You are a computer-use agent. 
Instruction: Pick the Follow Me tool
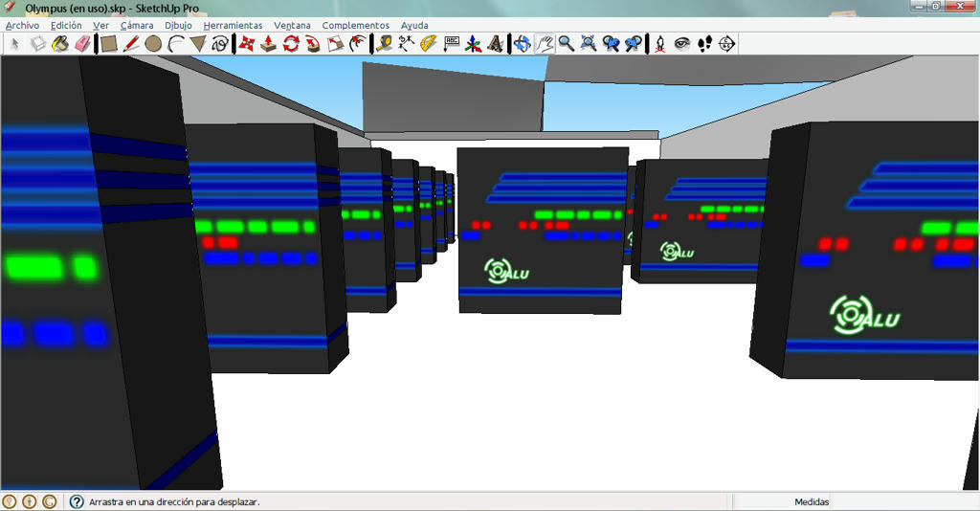[x=313, y=44]
